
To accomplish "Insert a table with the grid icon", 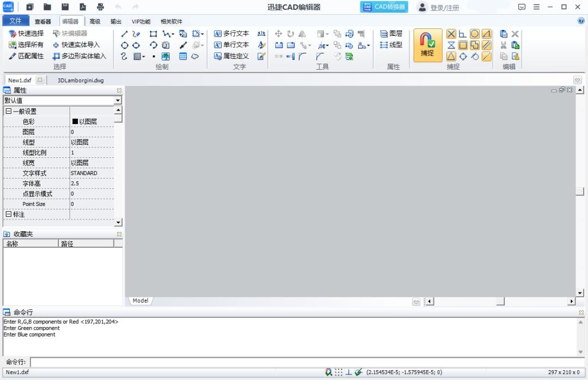I will (x=183, y=56).
